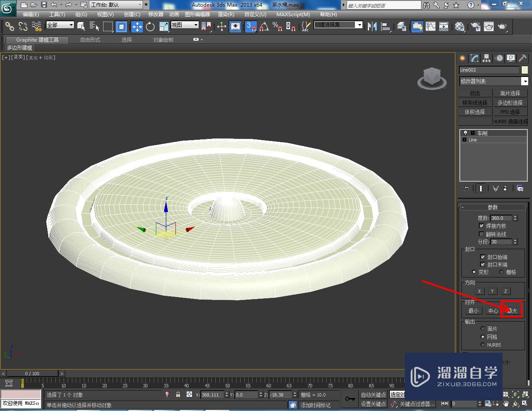Click the Mirror tool icon
This screenshot has width=532, height=411.
pyautogui.click(x=372, y=27)
